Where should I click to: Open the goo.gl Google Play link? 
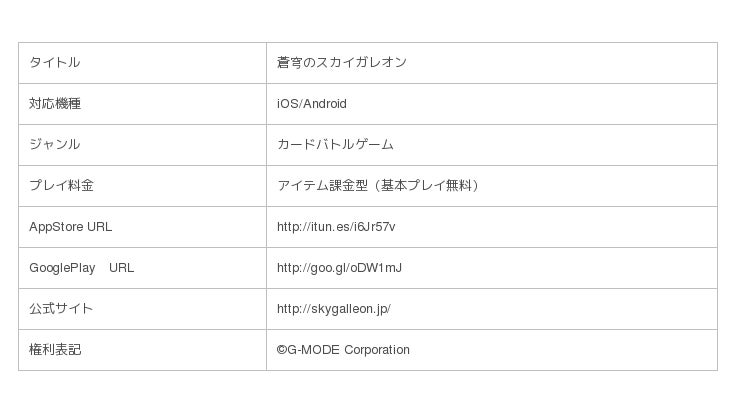pos(339,268)
